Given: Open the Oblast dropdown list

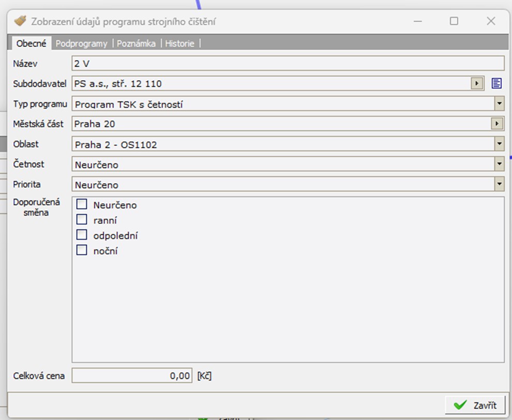Looking at the screenshot, I should [499, 144].
